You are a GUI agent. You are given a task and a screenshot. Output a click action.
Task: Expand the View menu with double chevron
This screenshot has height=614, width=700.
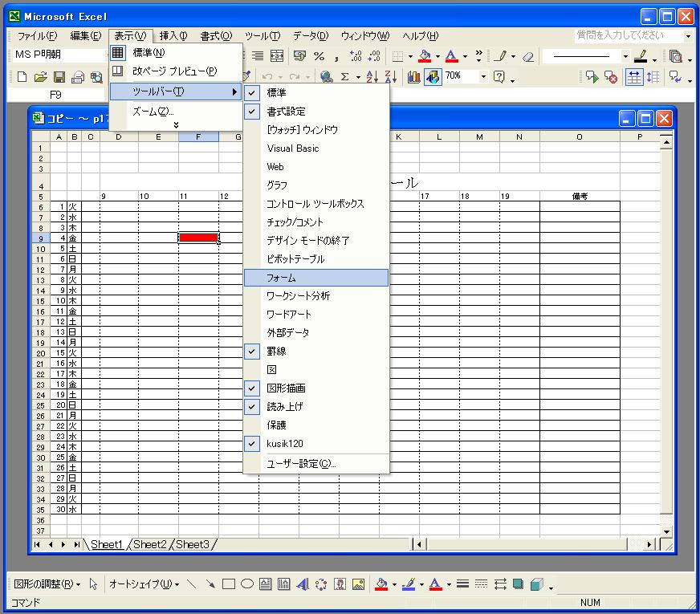pyautogui.click(x=176, y=125)
